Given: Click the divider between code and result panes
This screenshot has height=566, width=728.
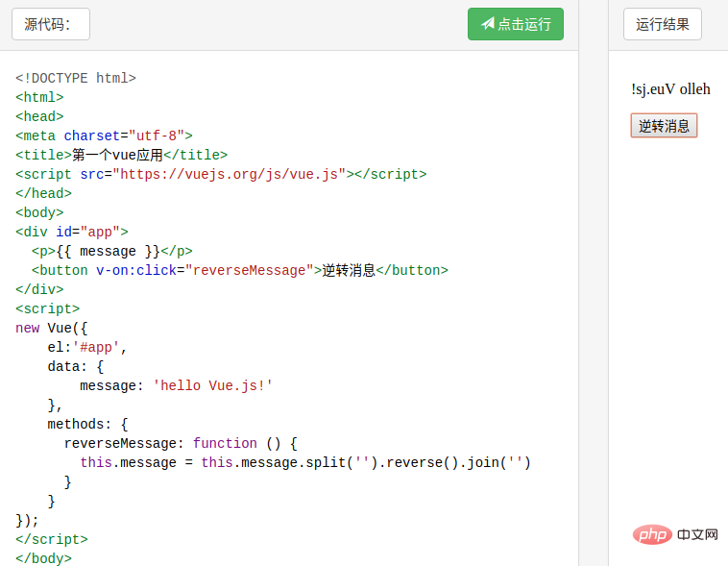Looking at the screenshot, I should point(593,288).
